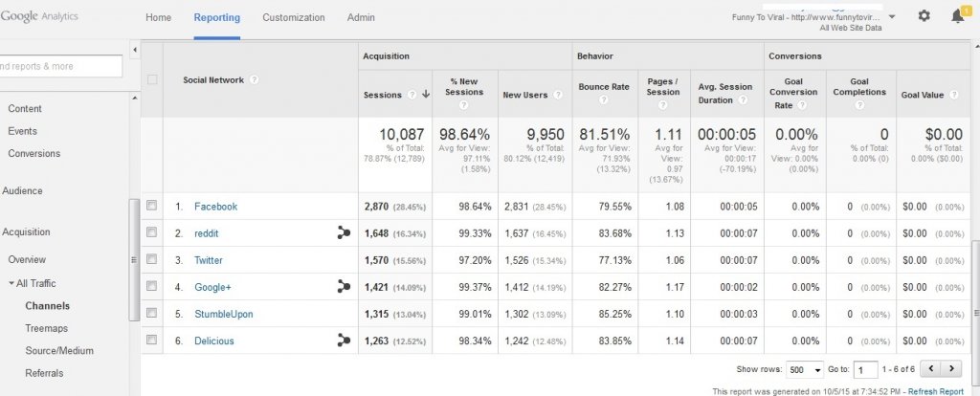The width and height of the screenshot is (980, 396).
Task: Select the Reporting tab
Action: 217,17
